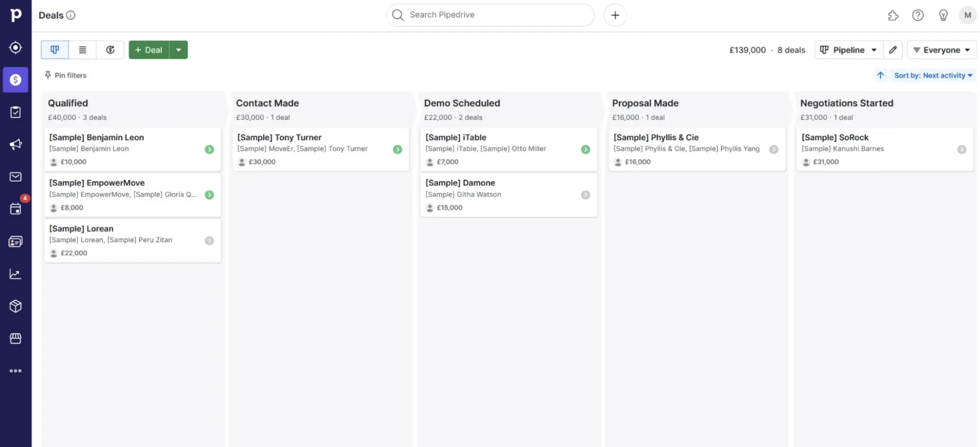The image size is (980, 447).
Task: Open Campaigns megaphone icon in sidebar
Action: click(x=16, y=145)
